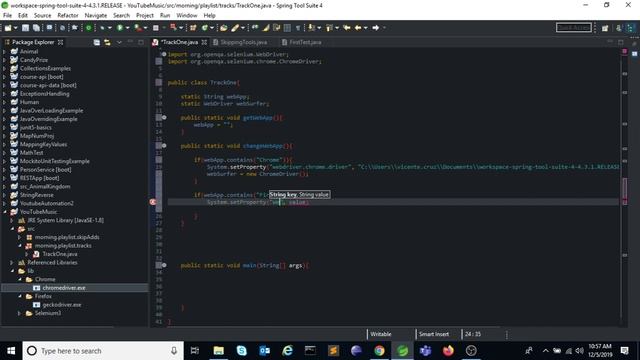Toggle Block Selection mode icon

point(287,28)
